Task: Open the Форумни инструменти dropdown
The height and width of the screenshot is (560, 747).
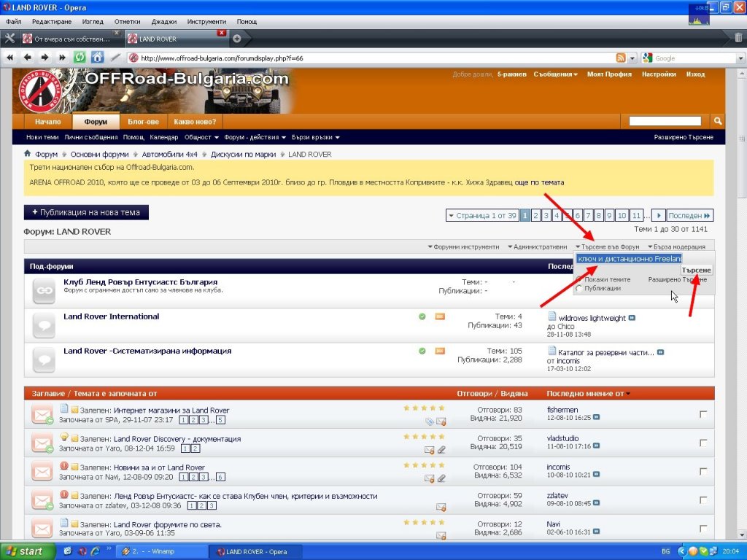Action: [x=463, y=246]
